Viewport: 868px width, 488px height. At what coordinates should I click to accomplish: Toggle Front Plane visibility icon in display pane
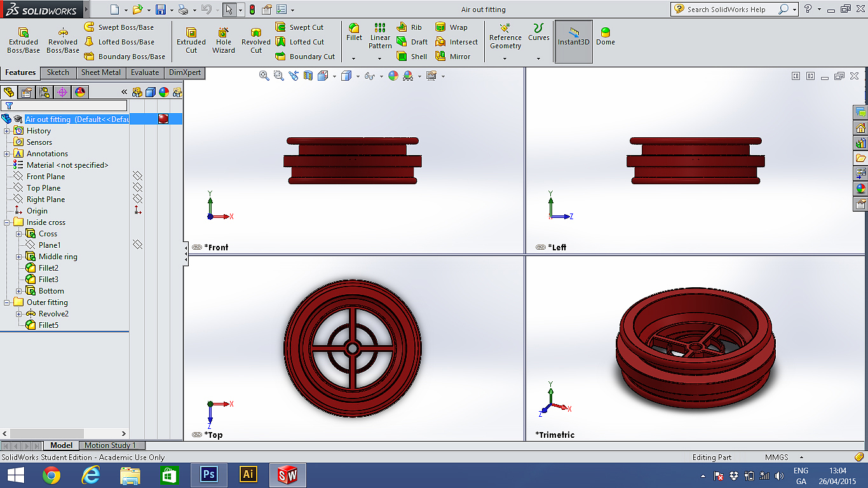137,176
